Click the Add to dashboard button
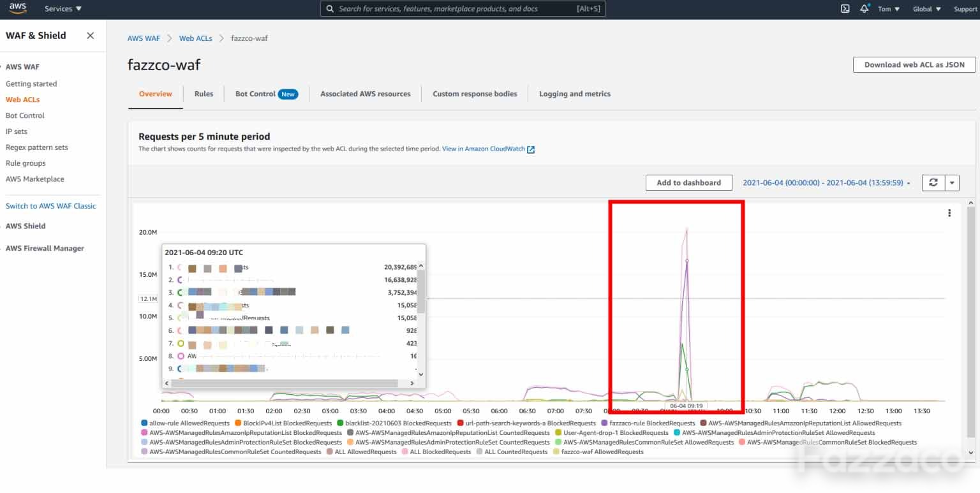 (x=688, y=182)
